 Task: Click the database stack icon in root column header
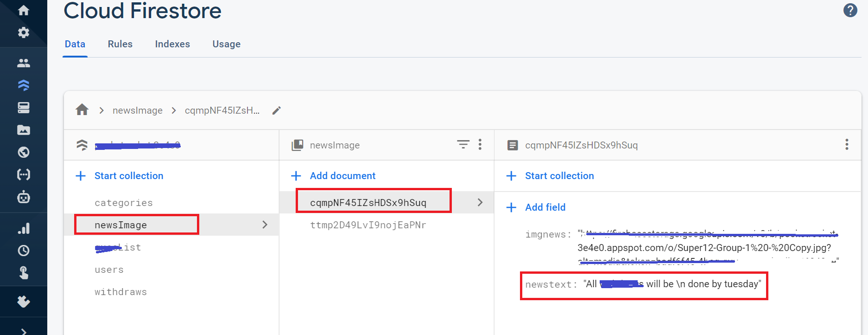click(82, 145)
